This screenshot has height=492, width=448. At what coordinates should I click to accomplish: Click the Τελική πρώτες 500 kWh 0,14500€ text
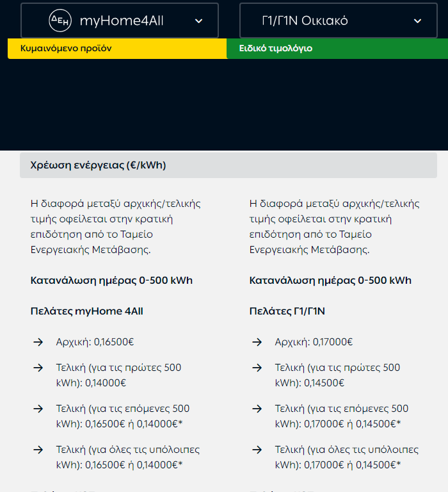click(337, 375)
